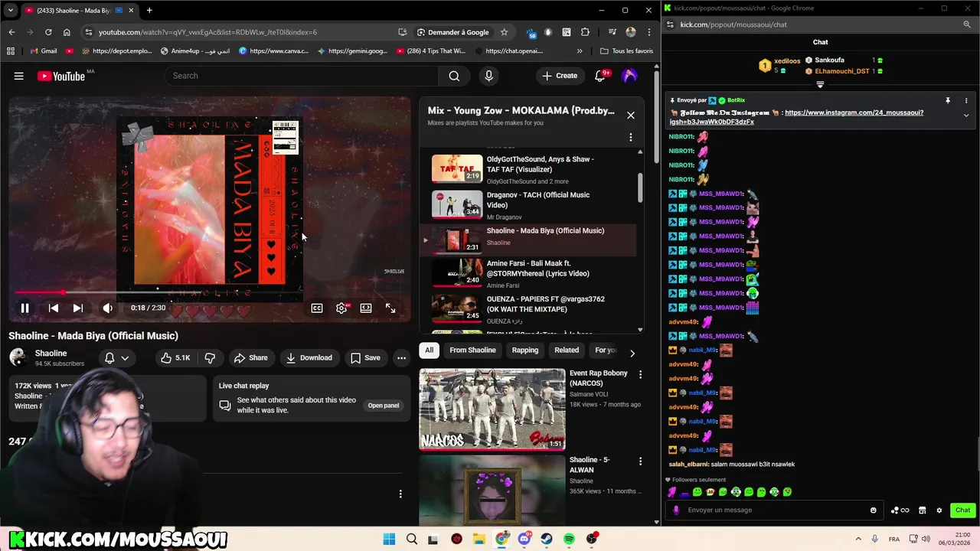Image resolution: width=980 pixels, height=551 pixels.
Task: Open Steam from the taskbar
Action: (x=546, y=539)
